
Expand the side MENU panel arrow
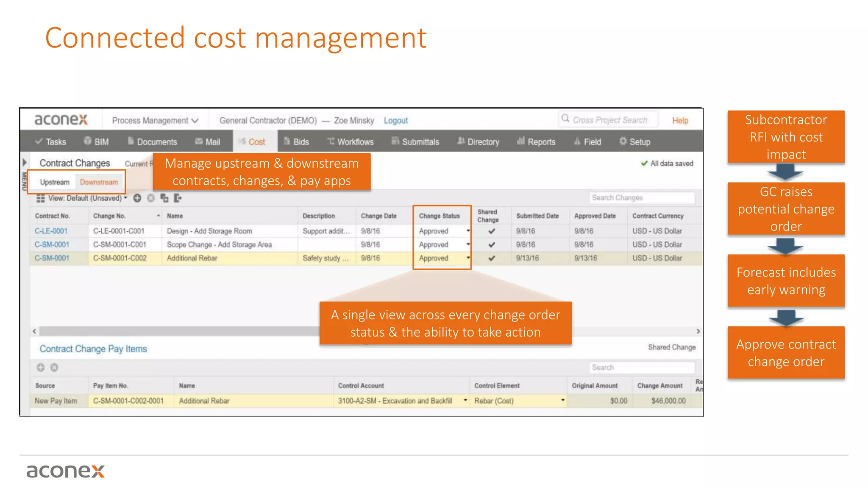(25, 162)
